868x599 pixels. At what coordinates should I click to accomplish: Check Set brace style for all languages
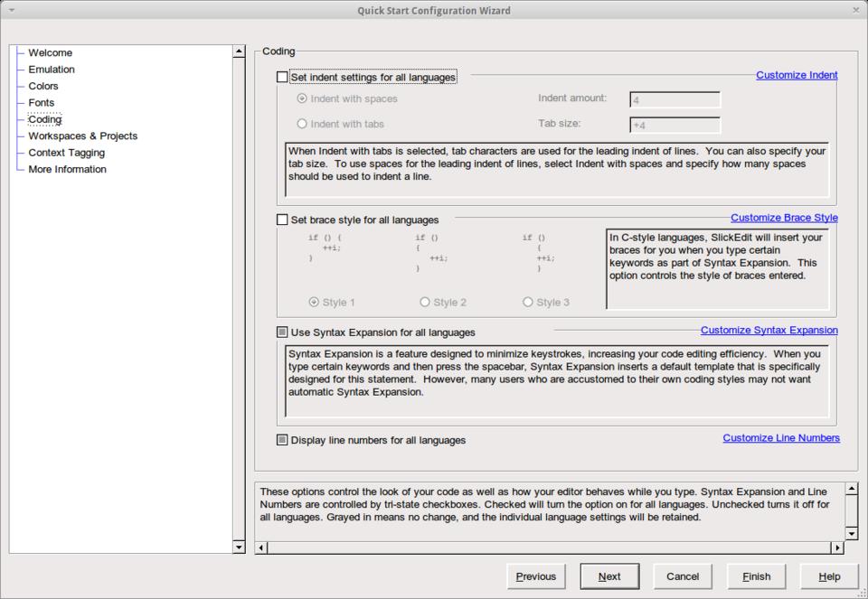tap(282, 220)
